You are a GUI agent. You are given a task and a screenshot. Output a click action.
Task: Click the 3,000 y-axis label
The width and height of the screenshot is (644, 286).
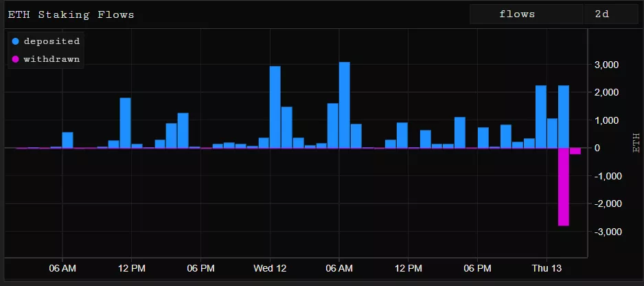(x=606, y=65)
